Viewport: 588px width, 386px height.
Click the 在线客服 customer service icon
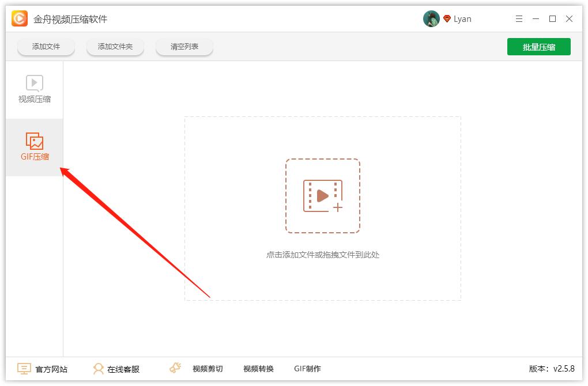pos(99,368)
